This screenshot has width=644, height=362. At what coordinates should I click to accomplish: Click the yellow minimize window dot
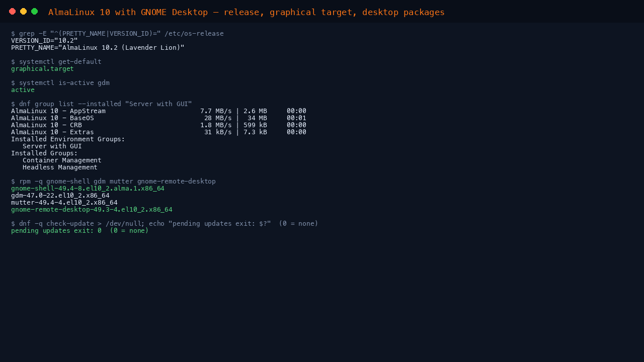[23, 12]
